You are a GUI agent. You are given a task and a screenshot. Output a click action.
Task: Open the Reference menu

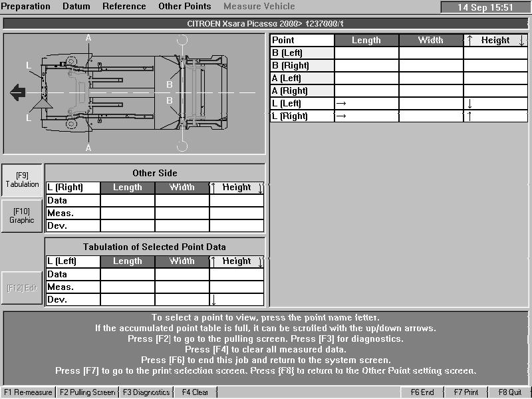click(x=124, y=7)
